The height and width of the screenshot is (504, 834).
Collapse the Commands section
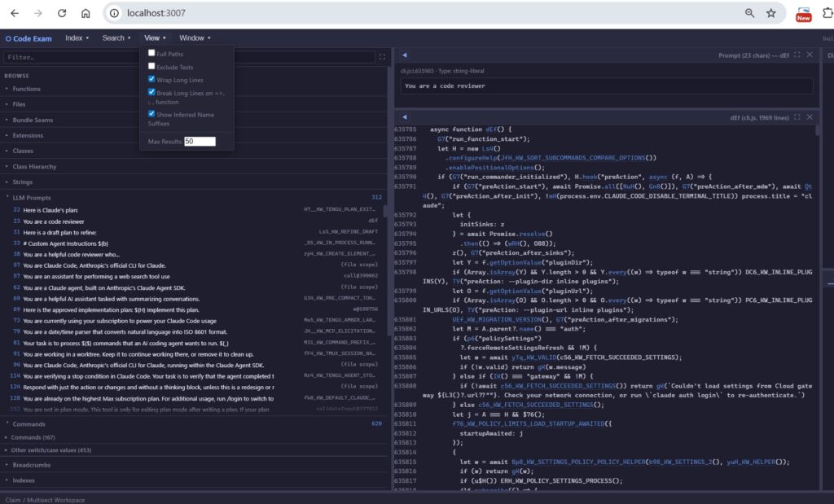tap(29, 423)
